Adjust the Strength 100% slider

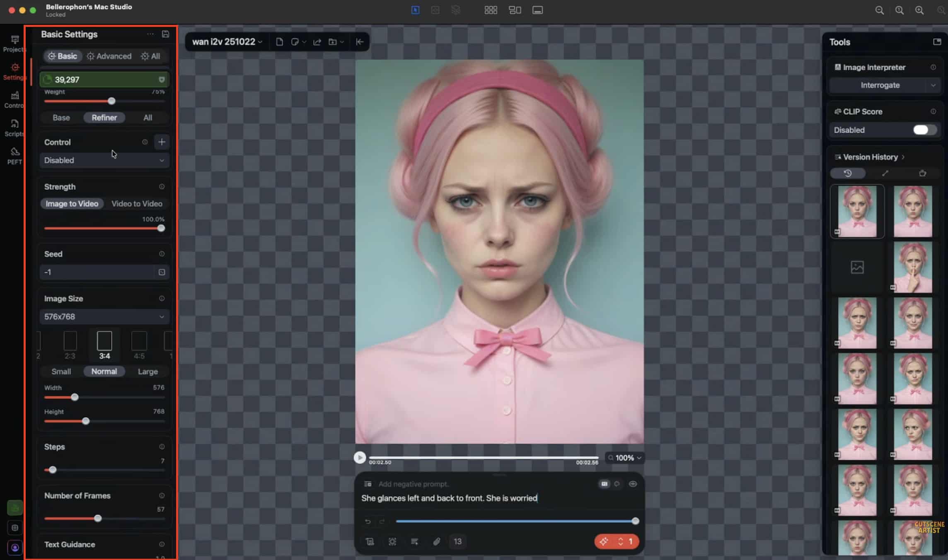[104, 228]
